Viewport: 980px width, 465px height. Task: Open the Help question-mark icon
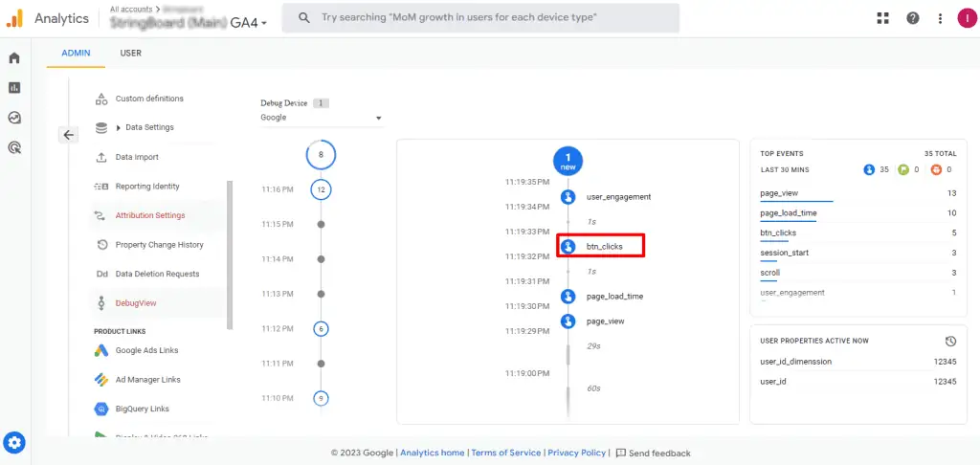912,18
